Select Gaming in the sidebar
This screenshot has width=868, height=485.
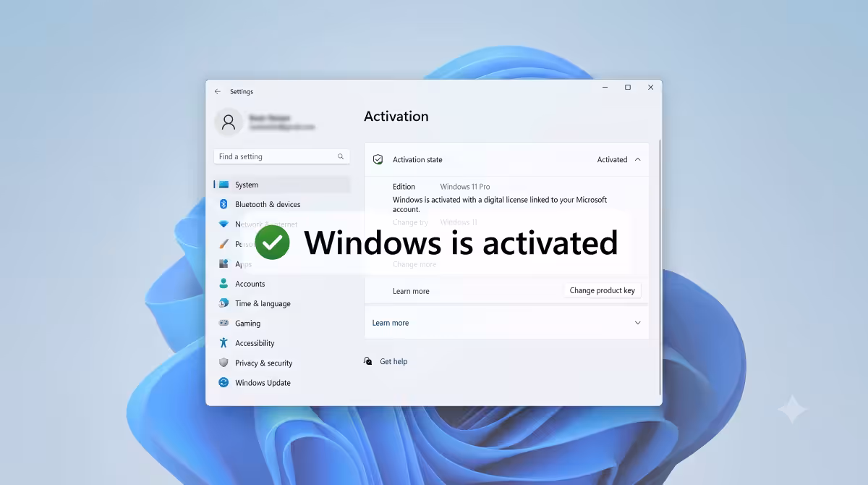282,324
